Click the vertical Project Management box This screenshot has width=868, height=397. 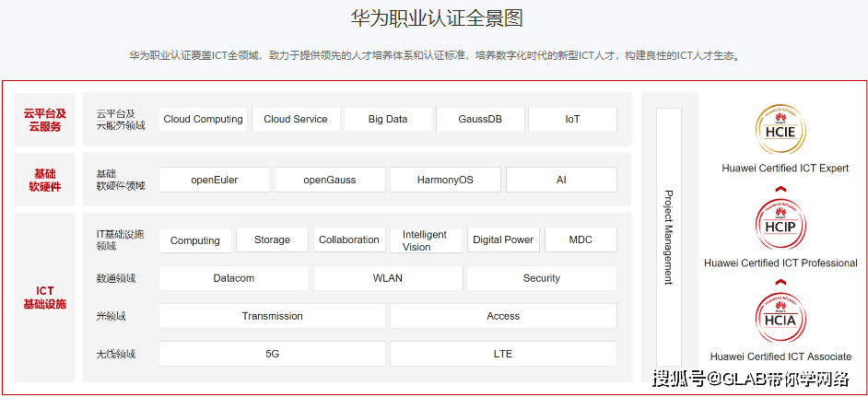point(669,238)
